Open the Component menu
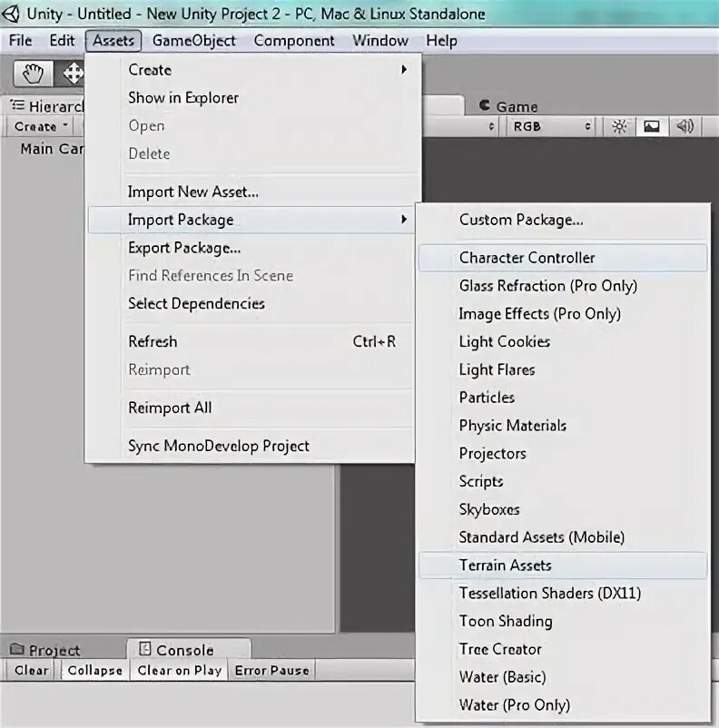This screenshot has width=719, height=728. point(294,41)
